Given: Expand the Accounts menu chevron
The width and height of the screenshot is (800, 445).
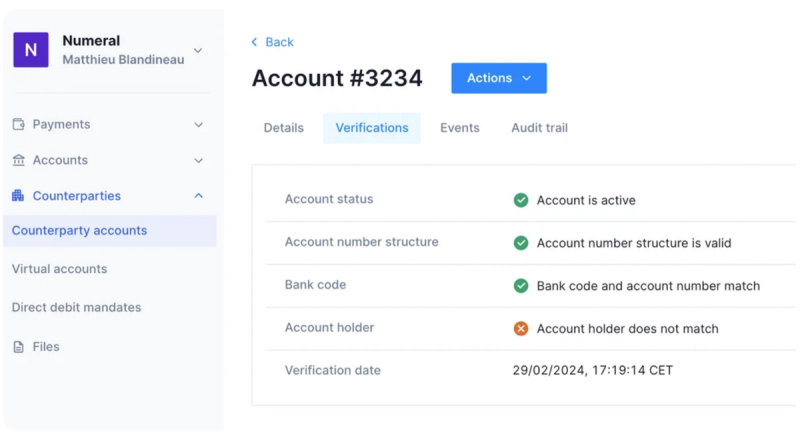Looking at the screenshot, I should point(198,160).
